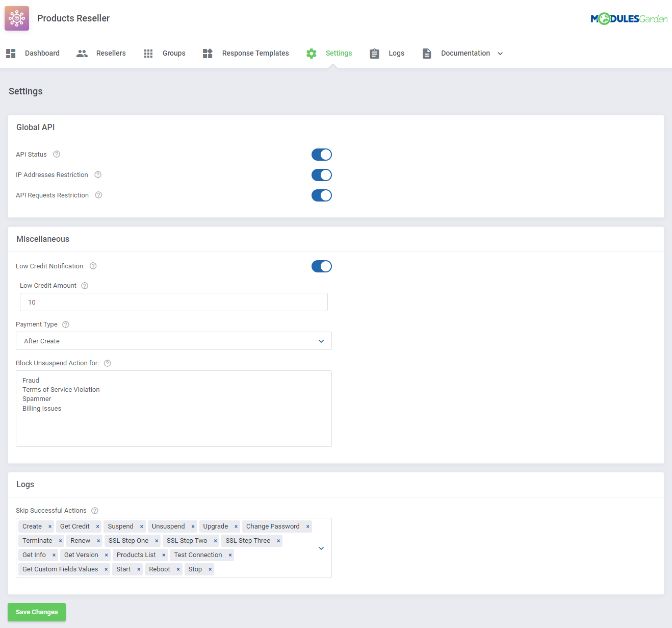Viewport: 672px width, 628px height.
Task: Click the Products Reseller logo icon
Action: 17,18
